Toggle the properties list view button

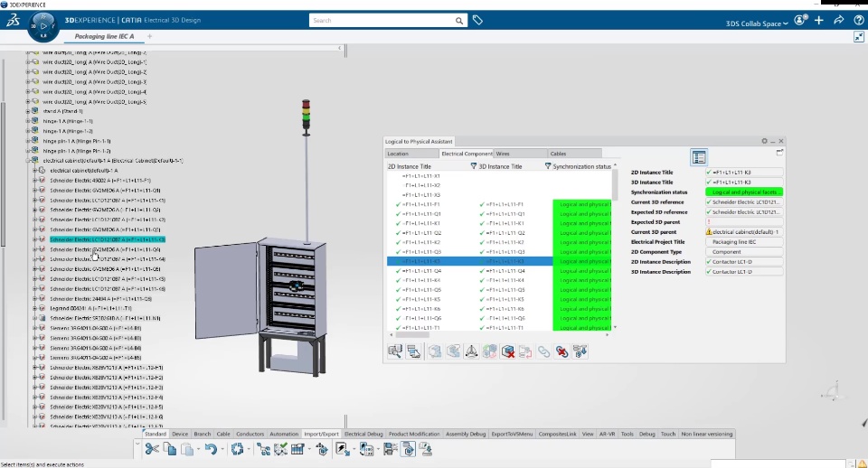[699, 157]
